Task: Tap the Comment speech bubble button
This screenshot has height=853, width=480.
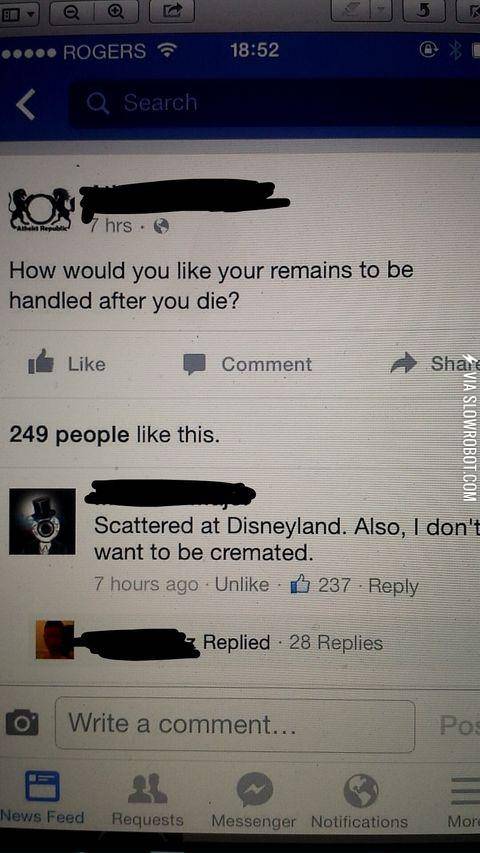Action: click(x=248, y=364)
